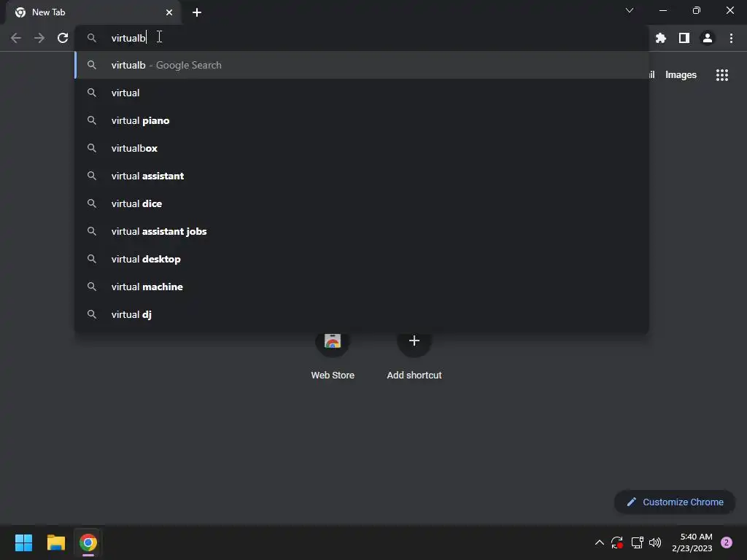Open the Windows Start menu
The height and width of the screenshot is (560, 747).
pyautogui.click(x=23, y=542)
